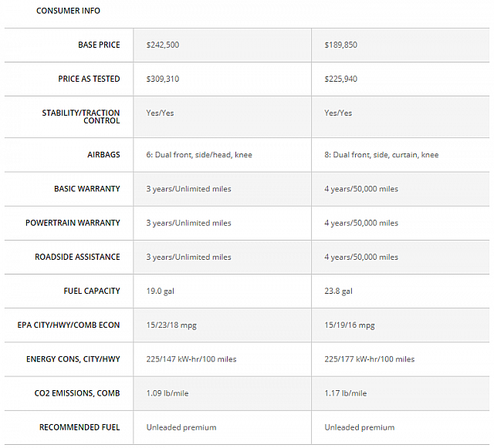Select the STABILITY/TRACTION CONTROL label
The image size is (494, 448).
point(81,116)
